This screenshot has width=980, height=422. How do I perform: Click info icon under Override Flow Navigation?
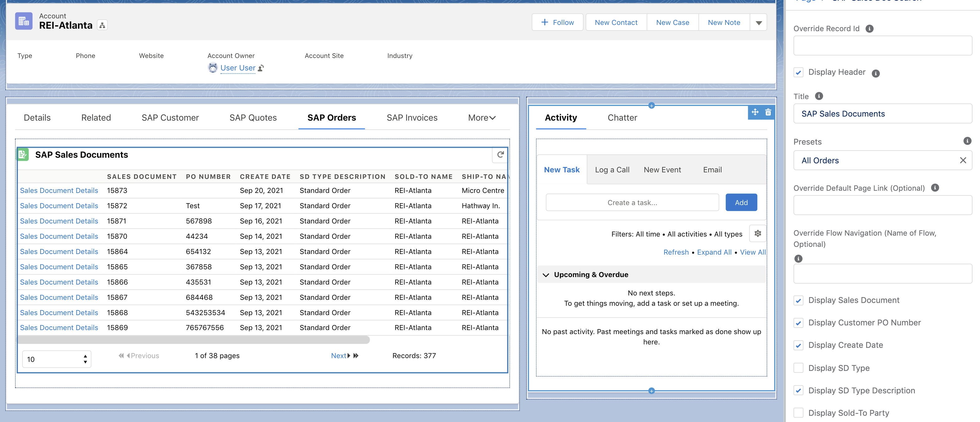click(x=798, y=258)
